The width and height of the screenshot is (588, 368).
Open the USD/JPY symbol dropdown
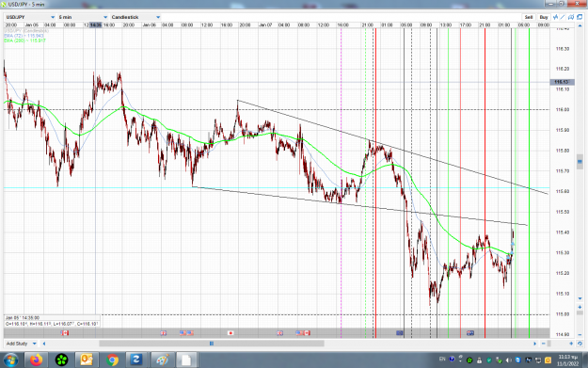coord(30,17)
